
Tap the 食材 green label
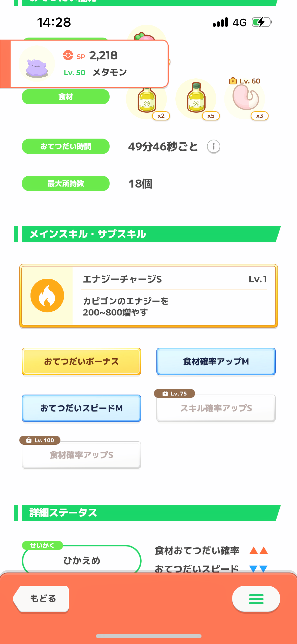tap(66, 97)
